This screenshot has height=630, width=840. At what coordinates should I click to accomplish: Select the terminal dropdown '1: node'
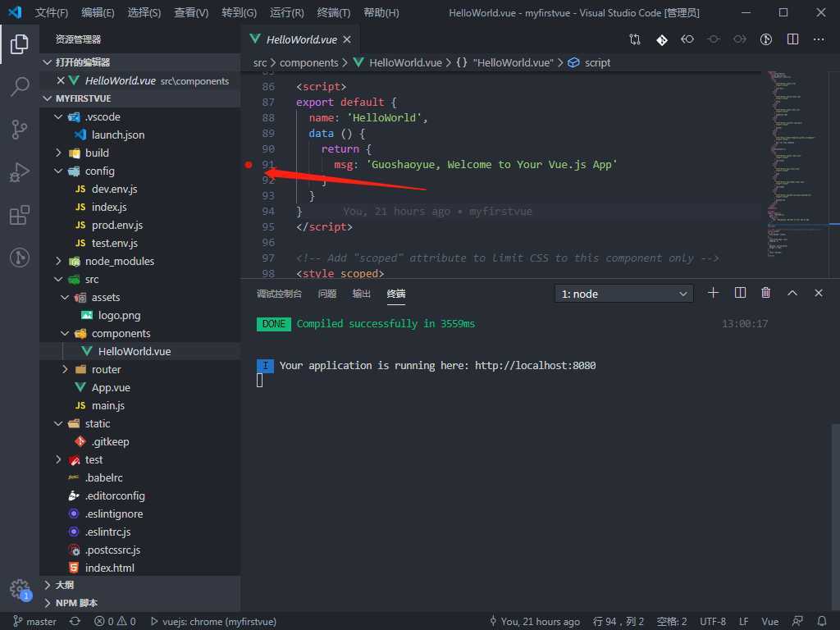point(623,294)
